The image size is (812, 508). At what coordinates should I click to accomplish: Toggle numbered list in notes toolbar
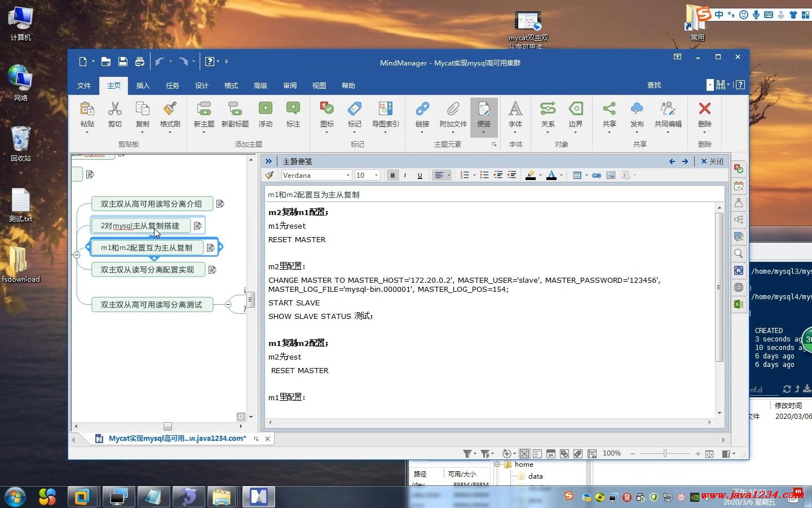(465, 175)
